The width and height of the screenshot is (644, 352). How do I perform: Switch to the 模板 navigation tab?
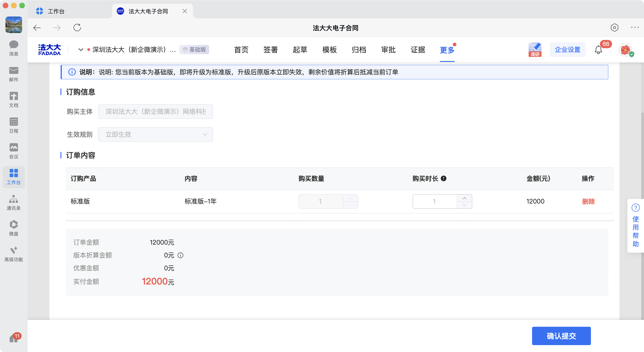point(329,50)
